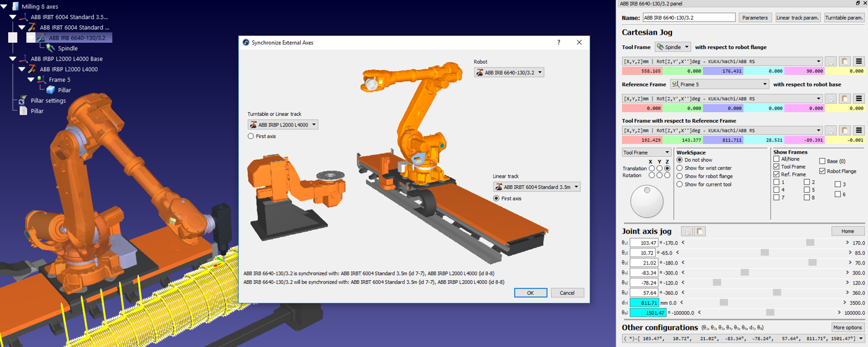This screenshot has height=347, width=868.
Task: Open the Spindle tool frame dropdown
Action: click(x=673, y=47)
